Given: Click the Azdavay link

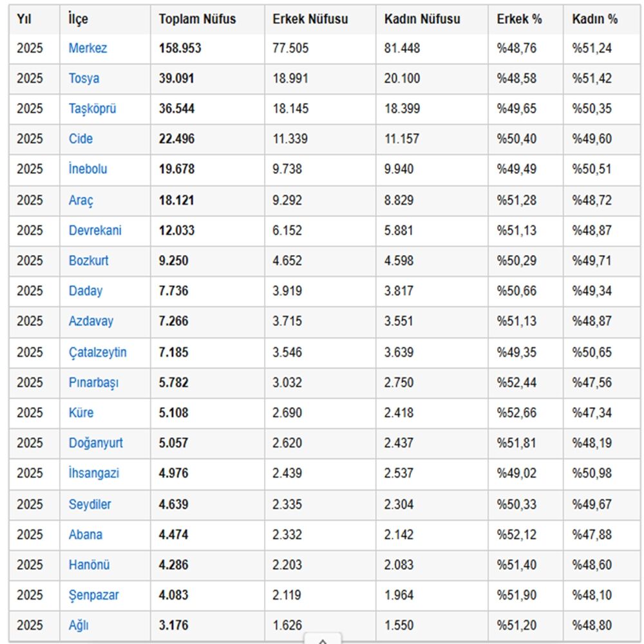Looking at the screenshot, I should [x=90, y=321].
